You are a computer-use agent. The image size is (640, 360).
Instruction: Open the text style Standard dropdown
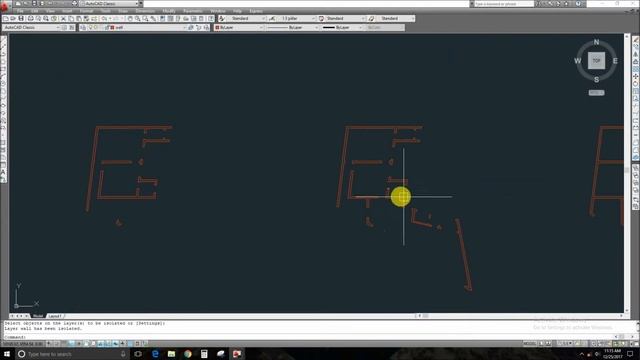(x=247, y=18)
